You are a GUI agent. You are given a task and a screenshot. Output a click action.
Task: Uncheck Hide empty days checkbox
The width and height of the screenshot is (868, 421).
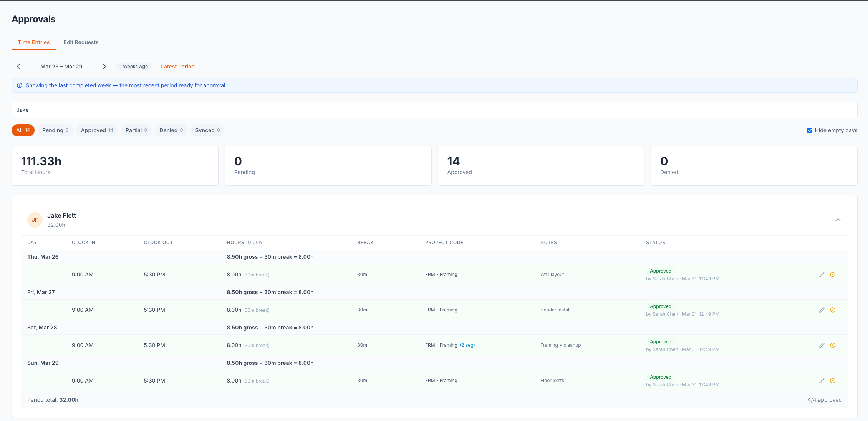(x=810, y=131)
